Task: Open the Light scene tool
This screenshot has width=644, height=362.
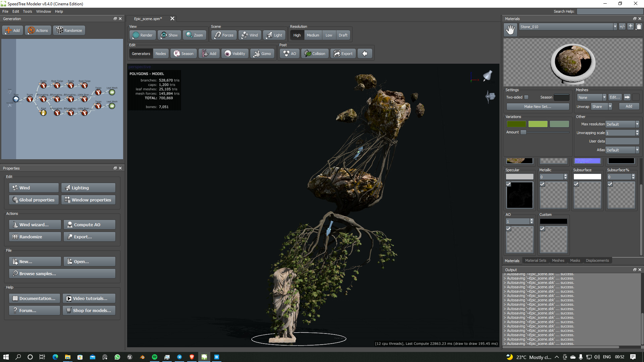Action: tap(274, 35)
